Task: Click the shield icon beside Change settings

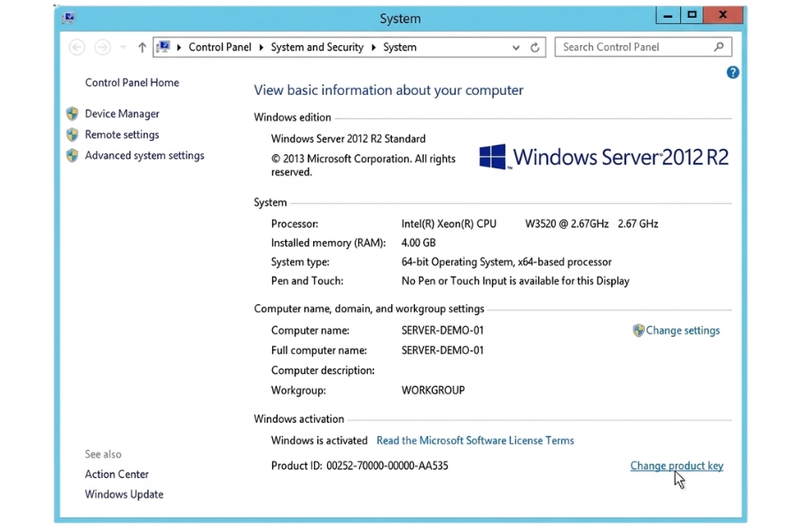Action: point(638,331)
